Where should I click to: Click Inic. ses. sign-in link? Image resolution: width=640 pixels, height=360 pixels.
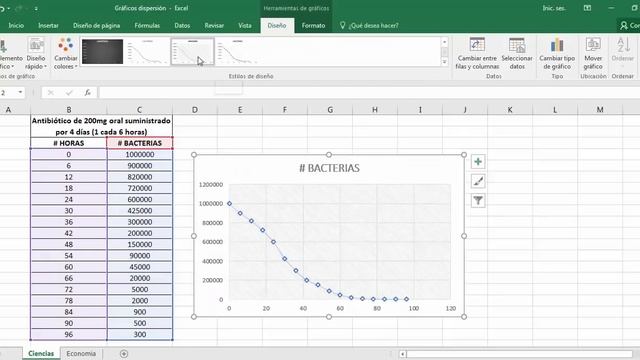point(554,8)
